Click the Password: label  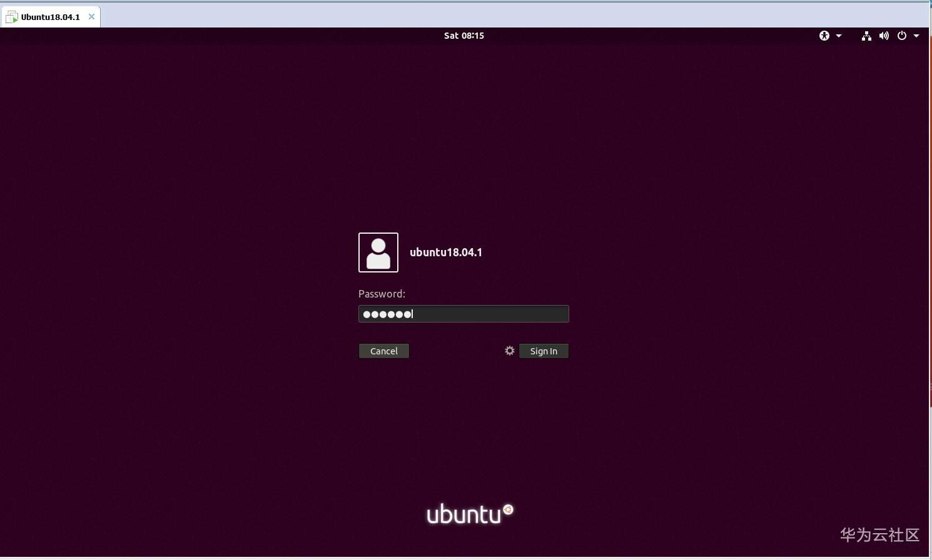click(x=382, y=294)
